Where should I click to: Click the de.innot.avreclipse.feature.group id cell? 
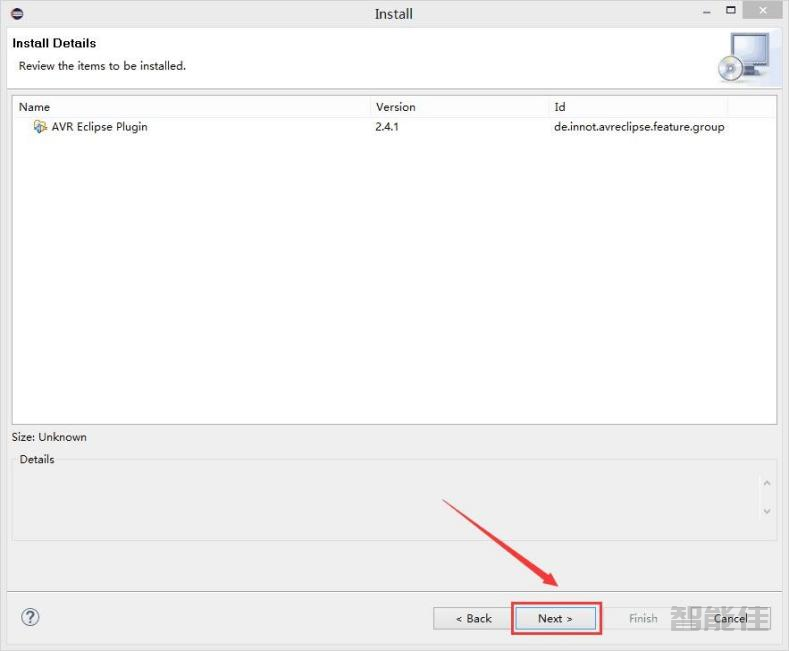point(638,127)
